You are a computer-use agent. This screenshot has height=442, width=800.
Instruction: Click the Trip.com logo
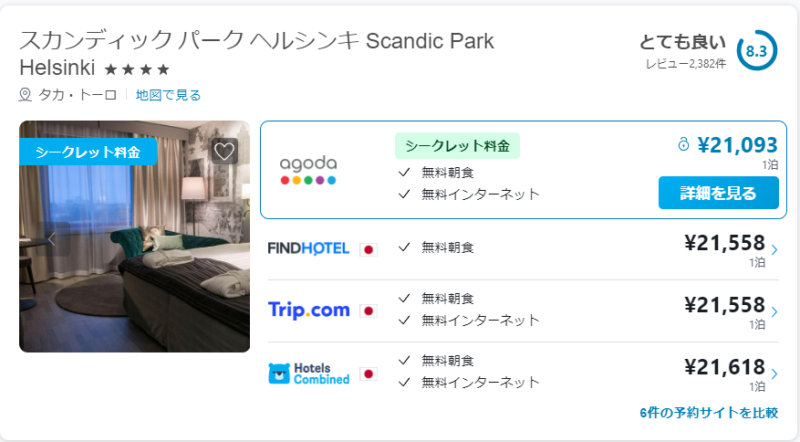pos(309,310)
